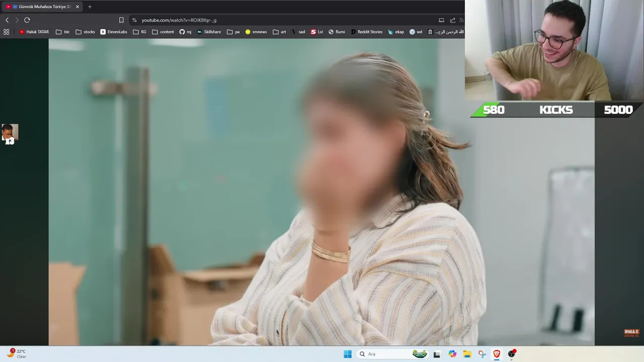Expand the art bookmarks folder
The height and width of the screenshot is (362, 644).
click(x=279, y=32)
